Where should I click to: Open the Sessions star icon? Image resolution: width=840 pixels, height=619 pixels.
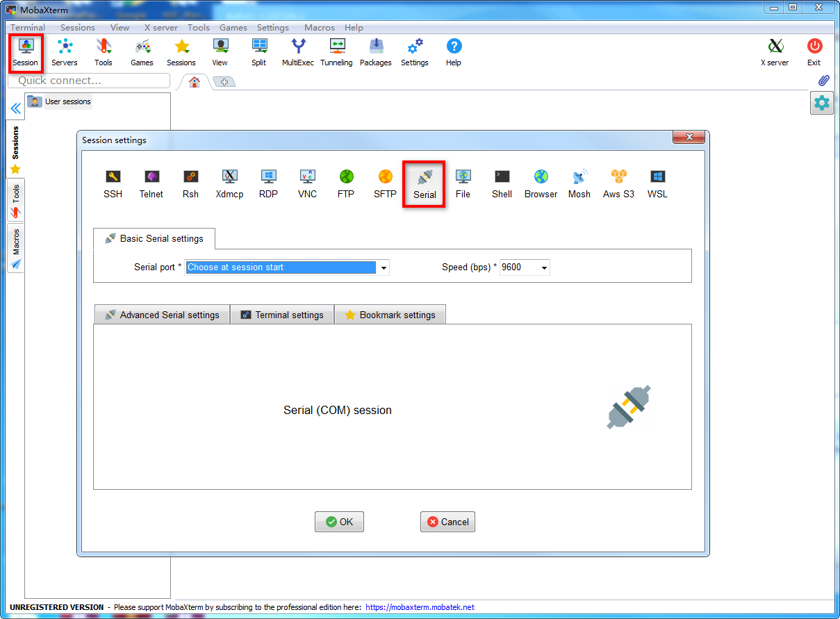coord(181,52)
